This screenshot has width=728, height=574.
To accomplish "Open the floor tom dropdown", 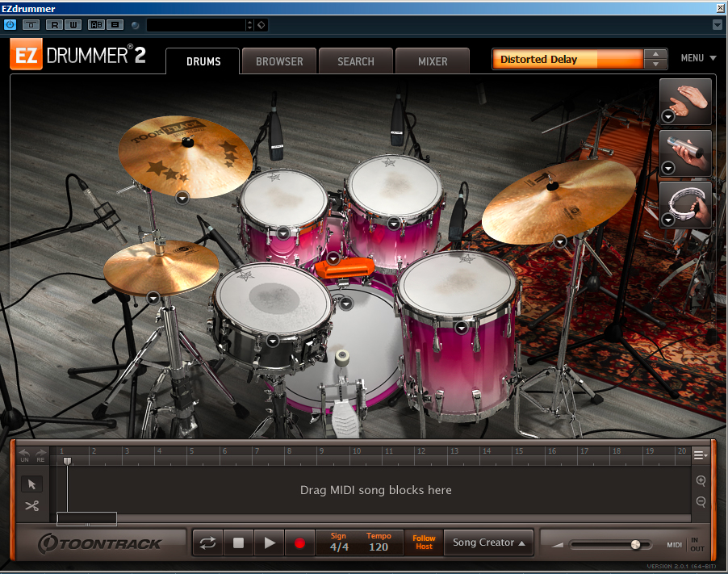I will [461, 328].
